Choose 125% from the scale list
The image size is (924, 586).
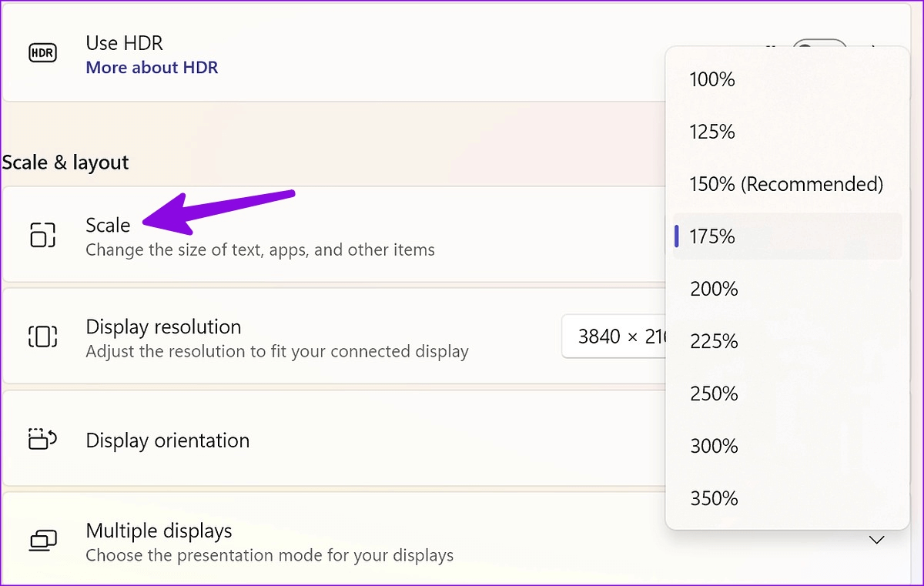(712, 132)
